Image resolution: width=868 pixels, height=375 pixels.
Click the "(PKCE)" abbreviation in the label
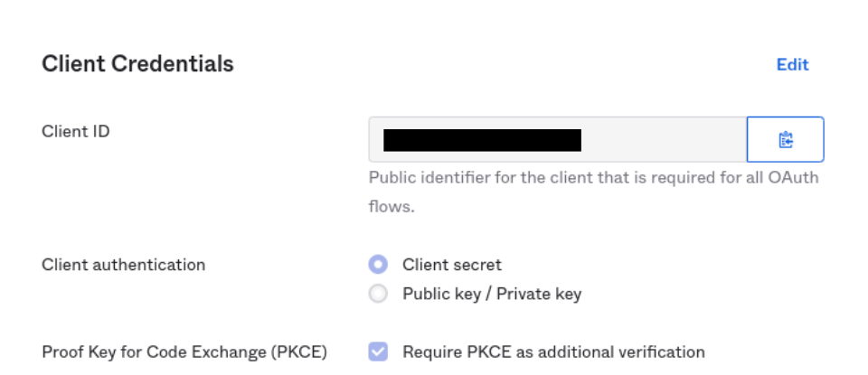click(x=298, y=352)
